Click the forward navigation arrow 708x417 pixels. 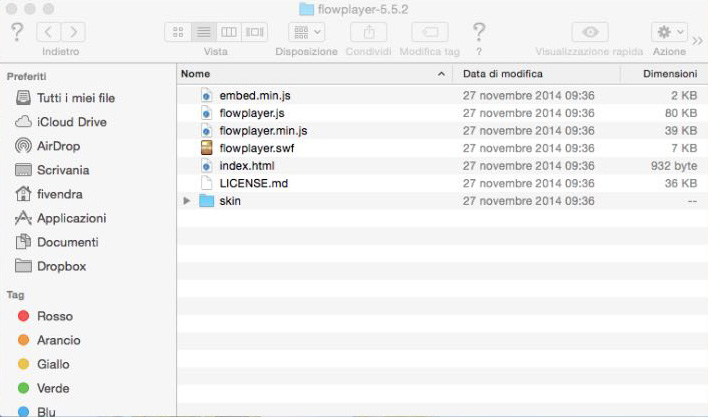[74, 32]
